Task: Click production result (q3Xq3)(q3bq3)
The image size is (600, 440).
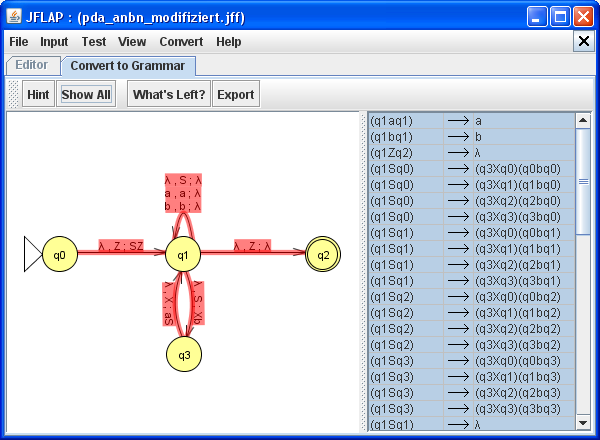Action: click(518, 409)
